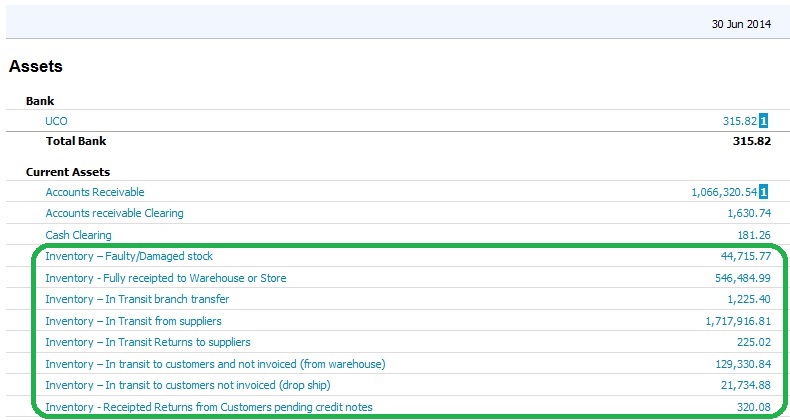The height and width of the screenshot is (420, 790).
Task: Click the 1,066,320.54 Accounts Receivable balance
Action: click(x=724, y=192)
